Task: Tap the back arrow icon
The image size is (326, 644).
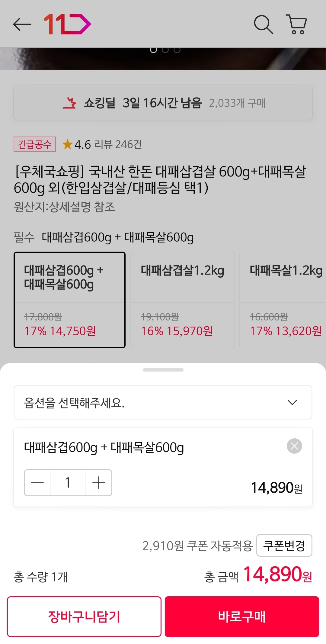Action: (22, 24)
